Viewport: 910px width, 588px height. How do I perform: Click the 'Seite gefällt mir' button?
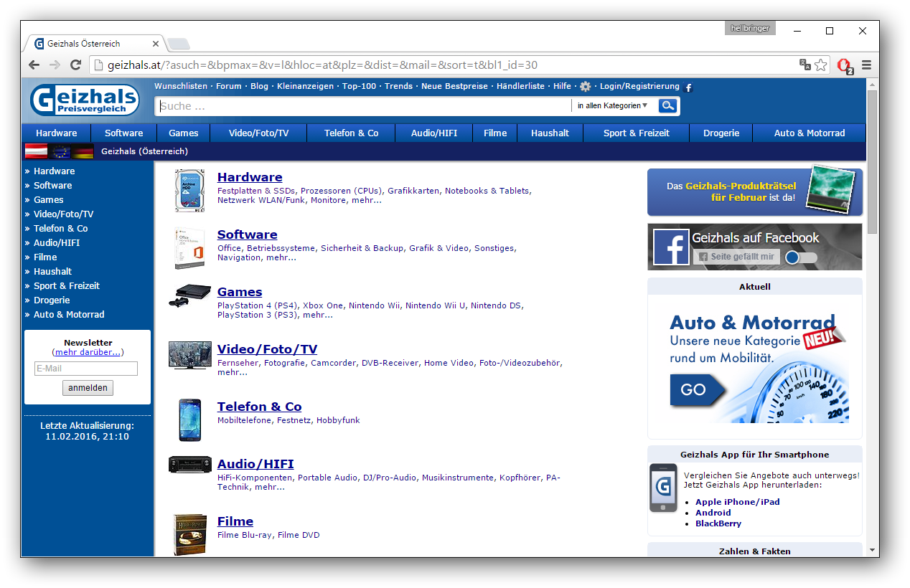click(x=736, y=257)
